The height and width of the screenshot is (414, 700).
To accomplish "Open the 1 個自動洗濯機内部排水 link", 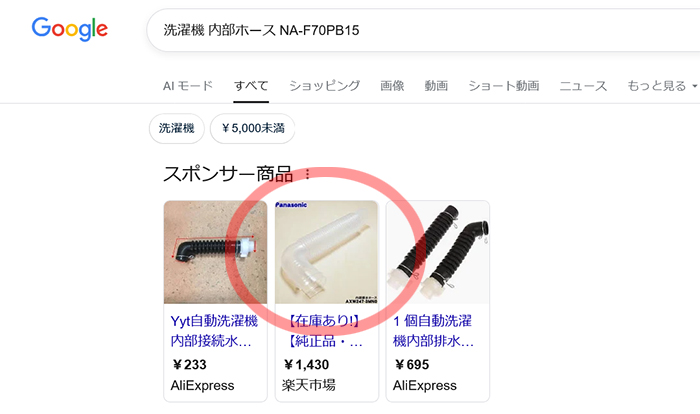I will pos(433,331).
